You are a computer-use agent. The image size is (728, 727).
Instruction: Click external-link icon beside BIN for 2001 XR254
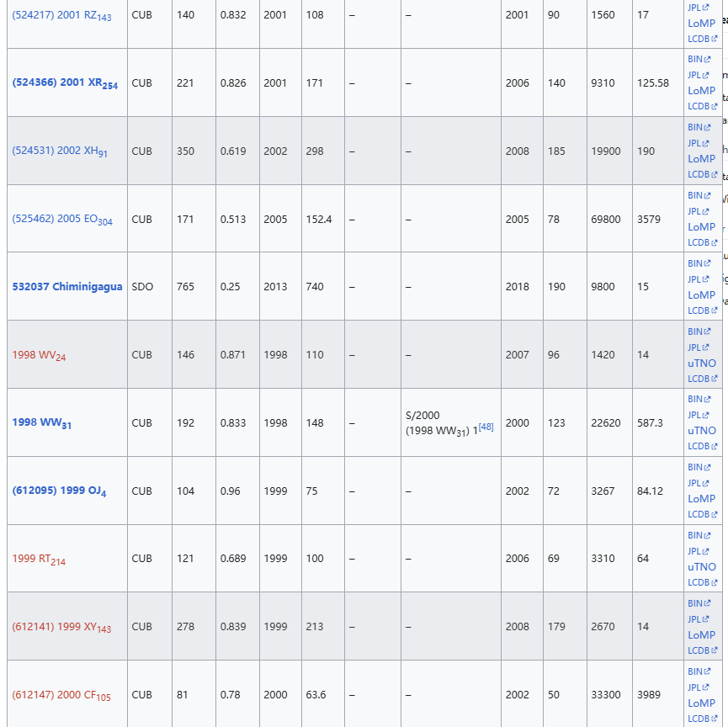point(707,60)
